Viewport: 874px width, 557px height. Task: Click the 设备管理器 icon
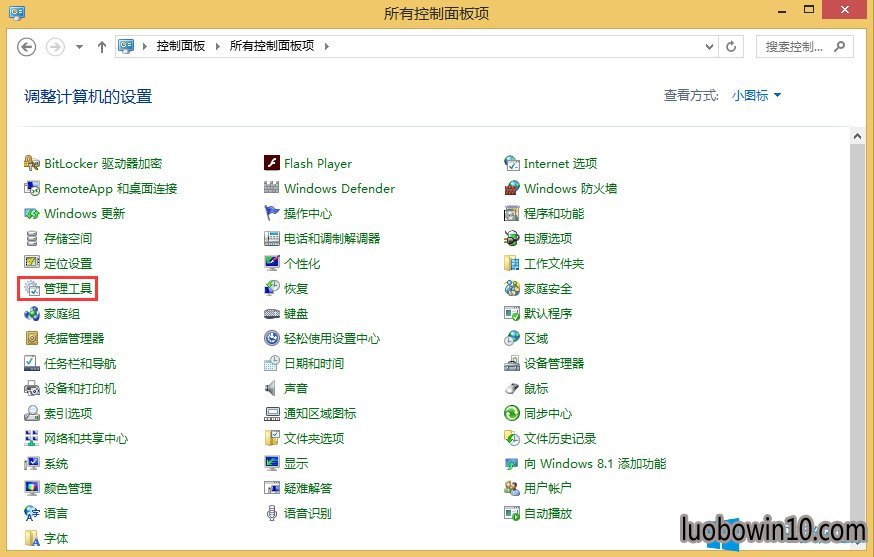tap(512, 364)
